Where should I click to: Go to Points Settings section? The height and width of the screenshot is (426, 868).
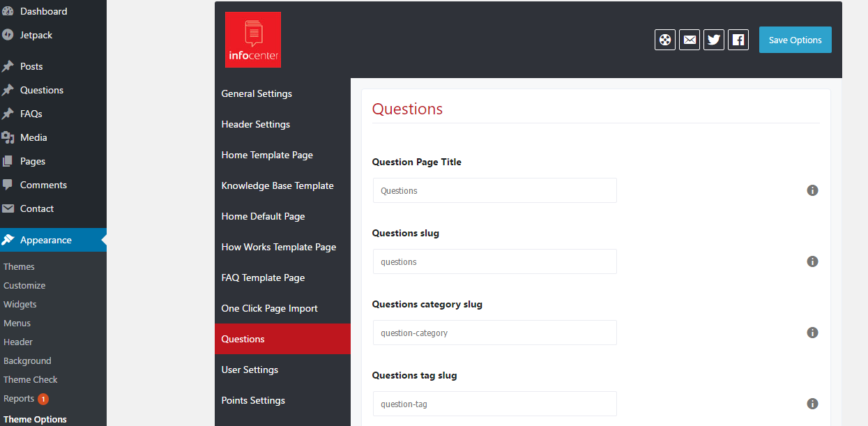click(x=253, y=400)
